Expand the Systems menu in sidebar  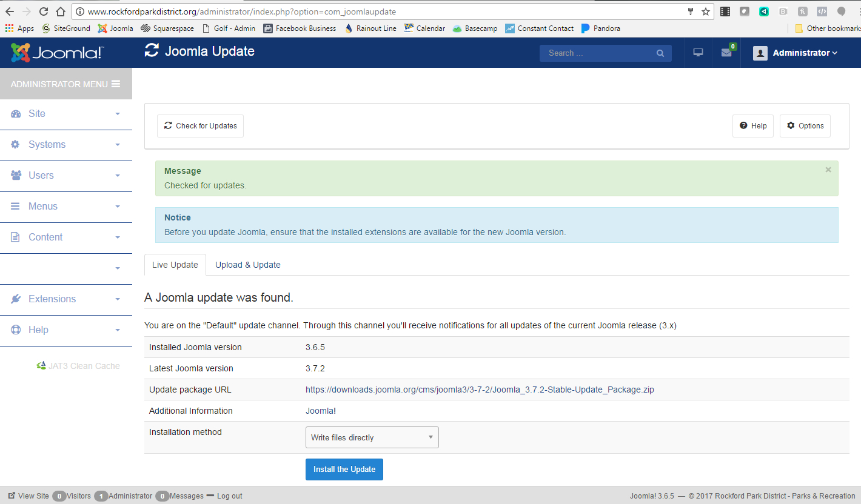[x=66, y=145]
